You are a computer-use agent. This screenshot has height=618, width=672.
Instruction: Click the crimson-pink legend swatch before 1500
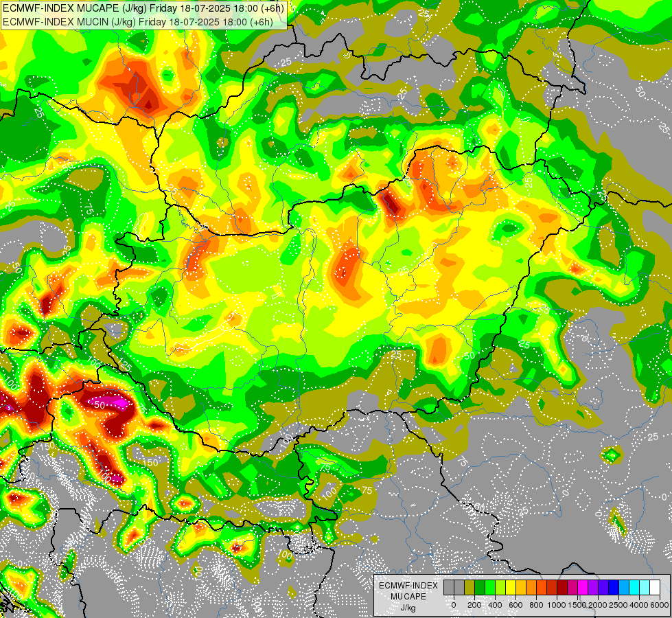tap(573, 587)
